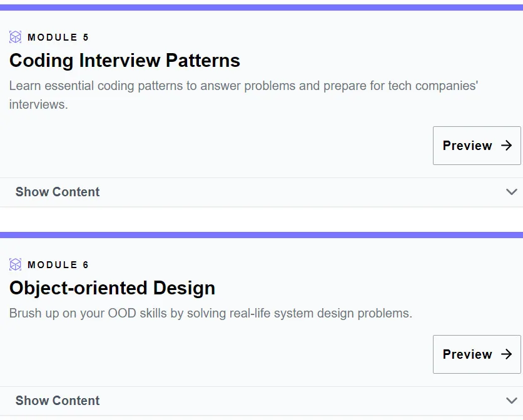The width and height of the screenshot is (523, 420).
Task: Click the essential coding patterns description
Action: pos(243,95)
